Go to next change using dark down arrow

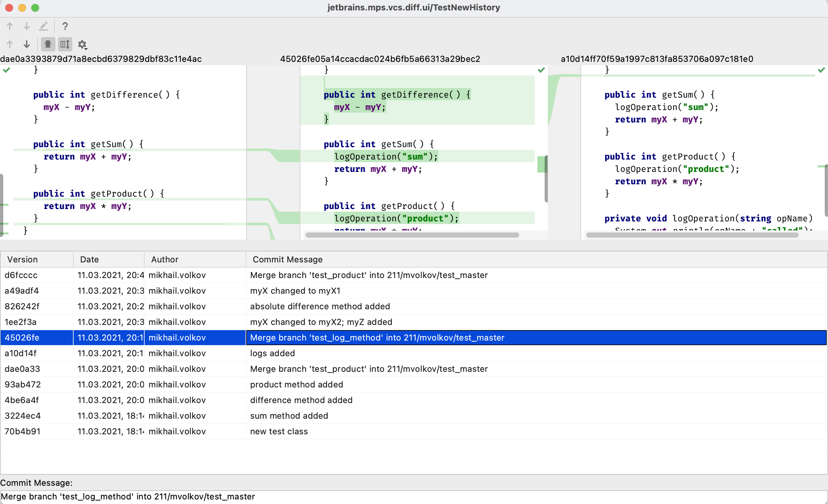pos(27,44)
